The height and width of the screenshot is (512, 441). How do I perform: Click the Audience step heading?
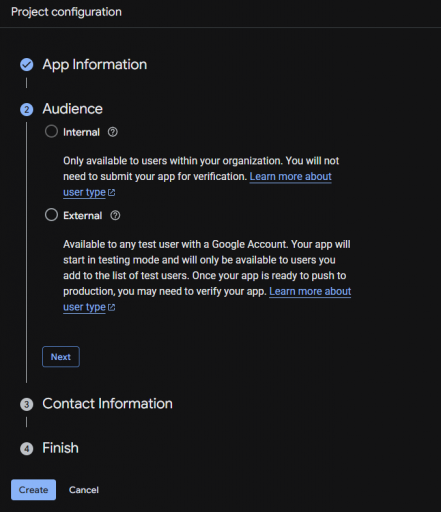click(x=72, y=109)
